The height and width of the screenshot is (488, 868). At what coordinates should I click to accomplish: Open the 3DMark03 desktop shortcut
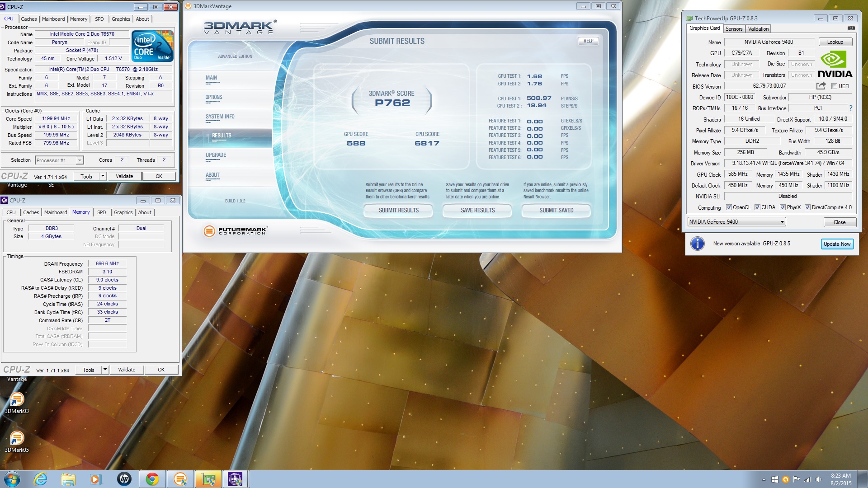tap(17, 402)
